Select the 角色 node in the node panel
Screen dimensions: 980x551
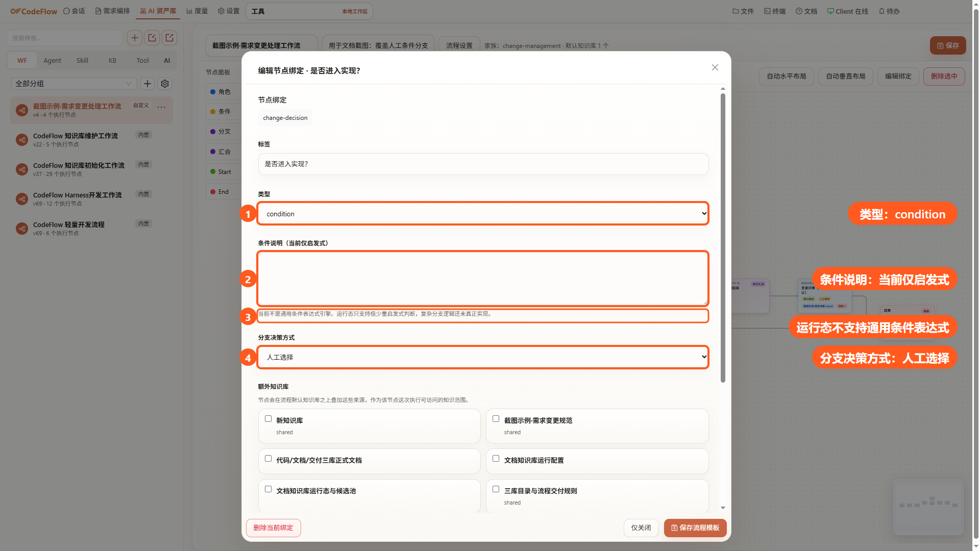(224, 92)
